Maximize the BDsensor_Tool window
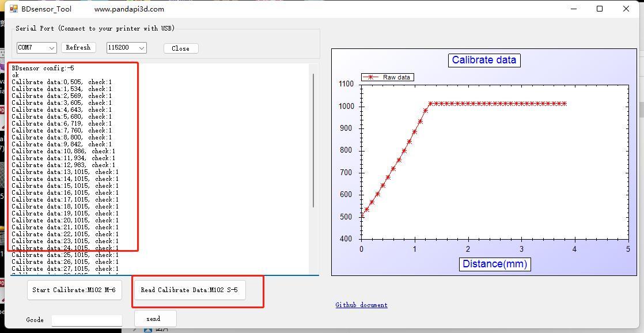The image size is (644, 333). (600, 9)
